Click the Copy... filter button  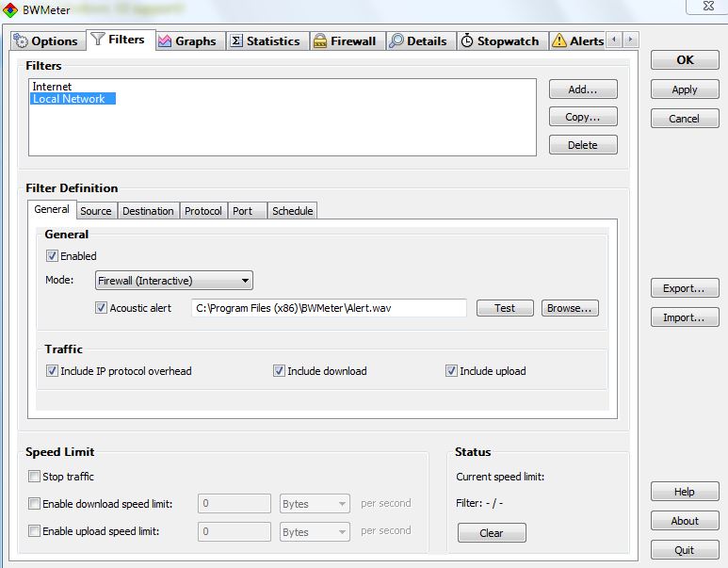point(583,117)
